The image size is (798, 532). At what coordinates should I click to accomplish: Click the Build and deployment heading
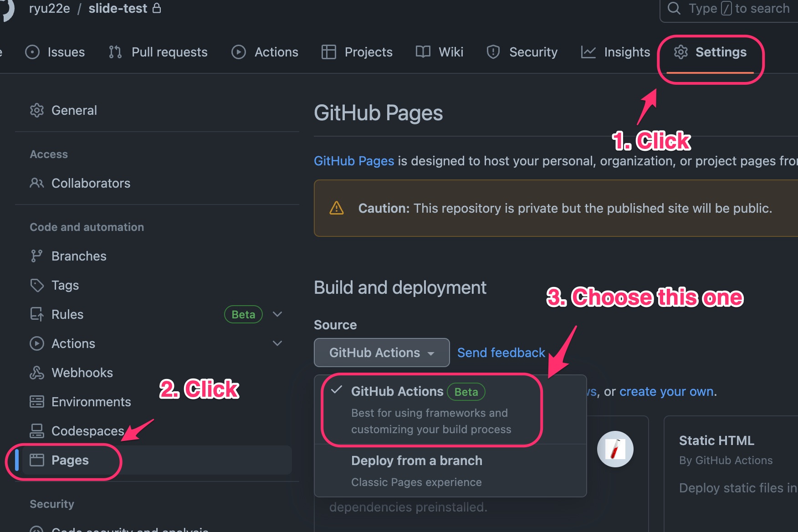pyautogui.click(x=400, y=288)
